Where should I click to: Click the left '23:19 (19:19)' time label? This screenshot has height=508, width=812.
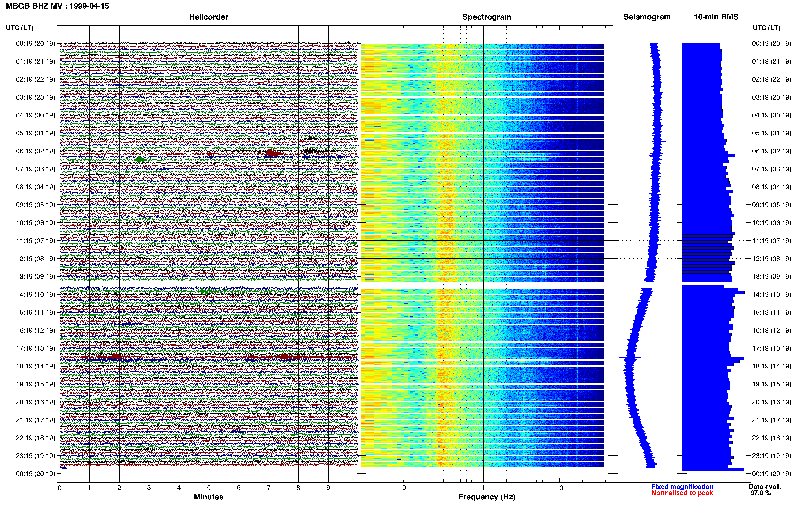(x=35, y=456)
